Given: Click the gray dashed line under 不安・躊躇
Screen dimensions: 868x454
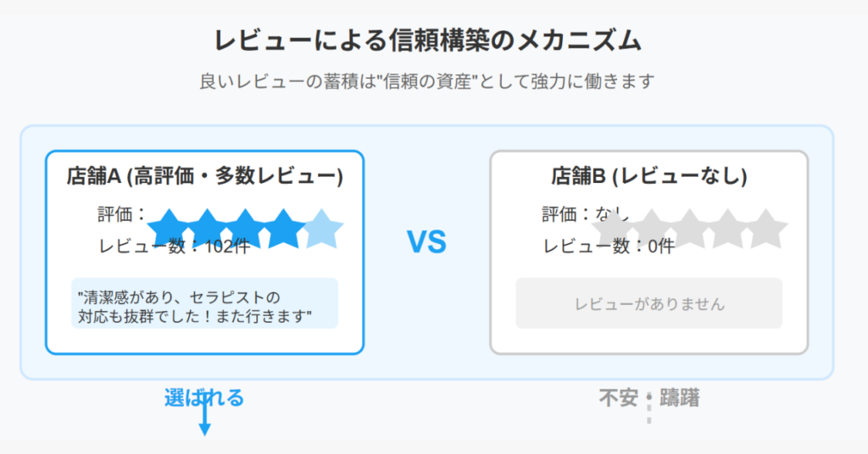Looking at the screenshot, I should pyautogui.click(x=648, y=410).
